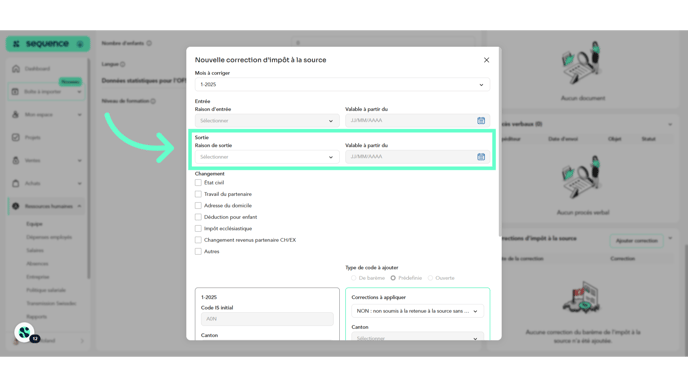Expand the Ventes menu chevron
This screenshot has height=387, width=688.
(79, 161)
